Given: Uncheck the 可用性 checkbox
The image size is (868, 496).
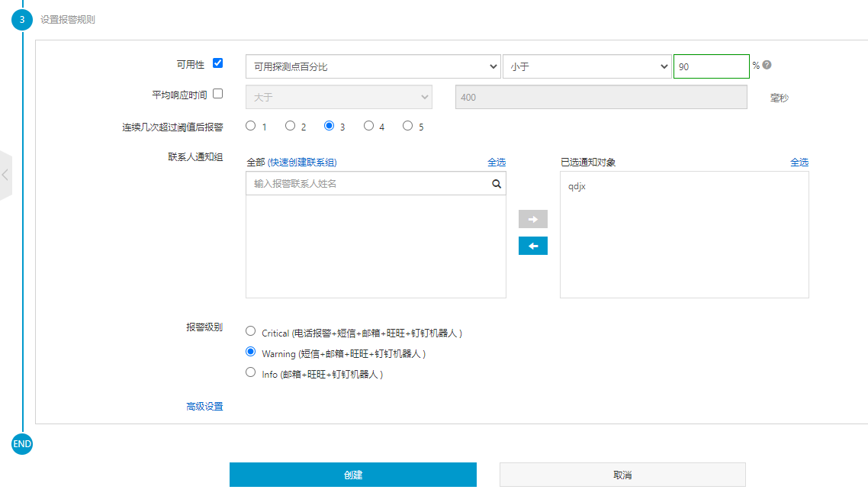Looking at the screenshot, I should 218,63.
